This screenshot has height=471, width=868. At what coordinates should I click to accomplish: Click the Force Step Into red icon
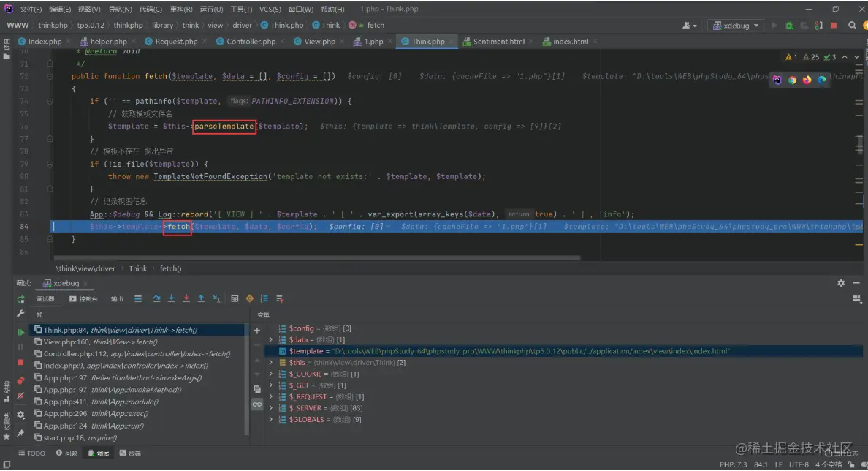click(186, 298)
